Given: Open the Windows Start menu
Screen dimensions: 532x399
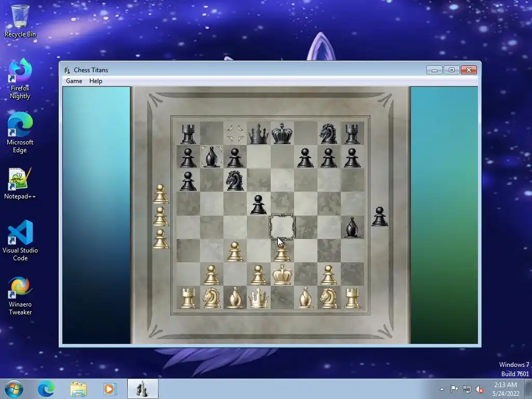Looking at the screenshot, I should 14,389.
